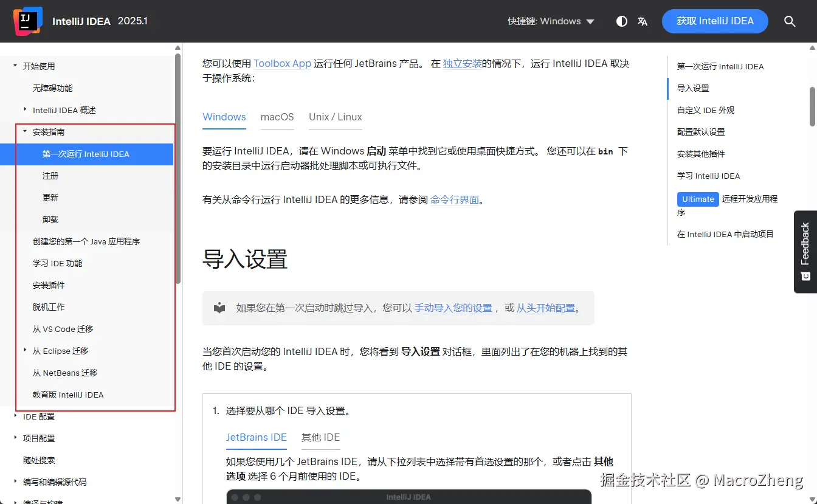Click the IntelliJ IDEA logo icon
Image resolution: width=817 pixels, height=504 pixels.
28,21
